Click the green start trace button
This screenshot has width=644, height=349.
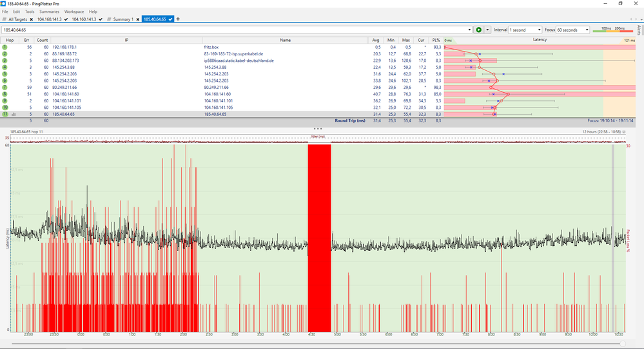pos(478,30)
